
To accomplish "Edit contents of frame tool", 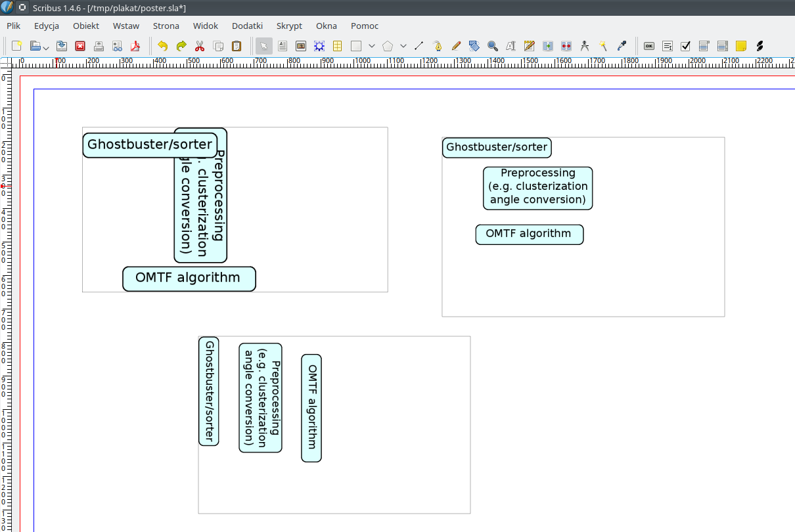I will point(511,46).
